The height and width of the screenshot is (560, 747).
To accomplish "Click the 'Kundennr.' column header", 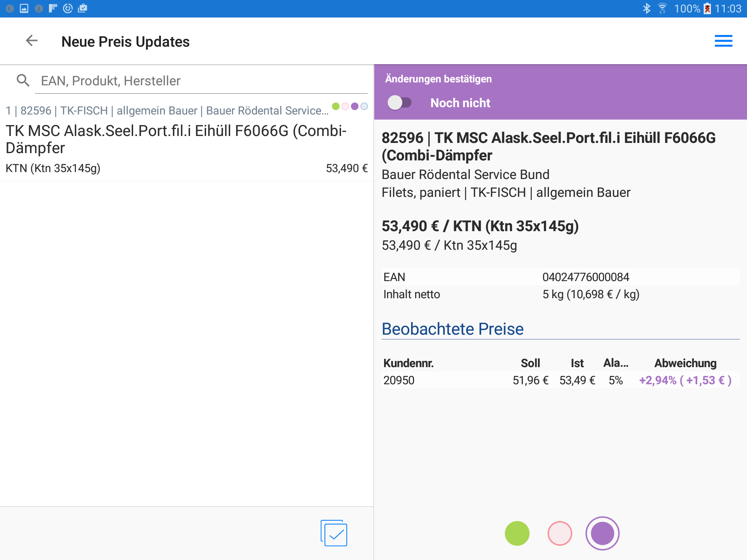I will [408, 363].
